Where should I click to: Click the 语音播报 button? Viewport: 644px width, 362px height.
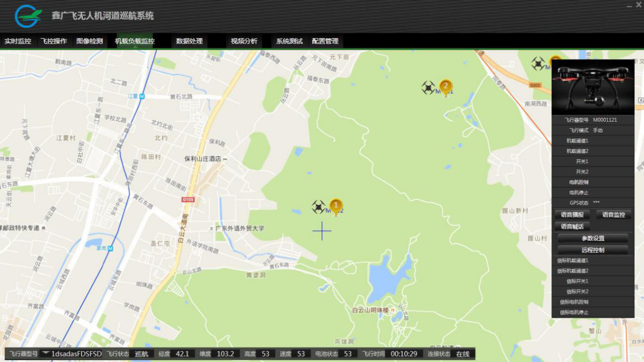tap(572, 215)
